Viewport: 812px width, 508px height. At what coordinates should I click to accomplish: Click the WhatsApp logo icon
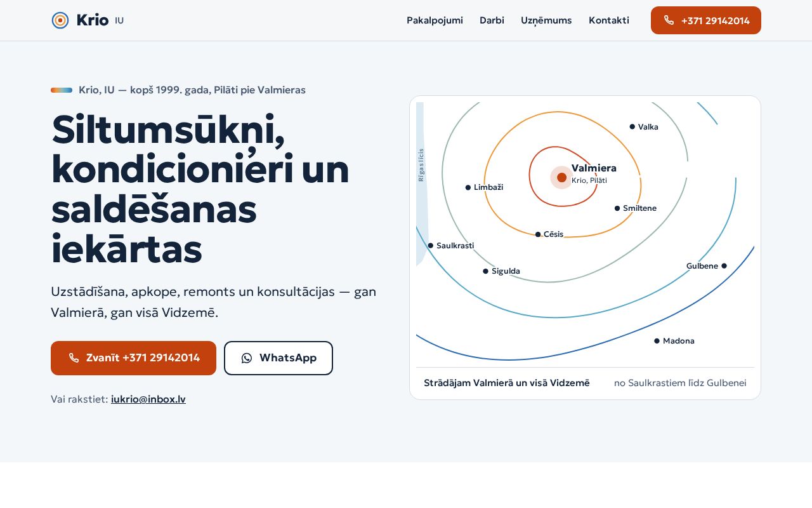point(247,358)
